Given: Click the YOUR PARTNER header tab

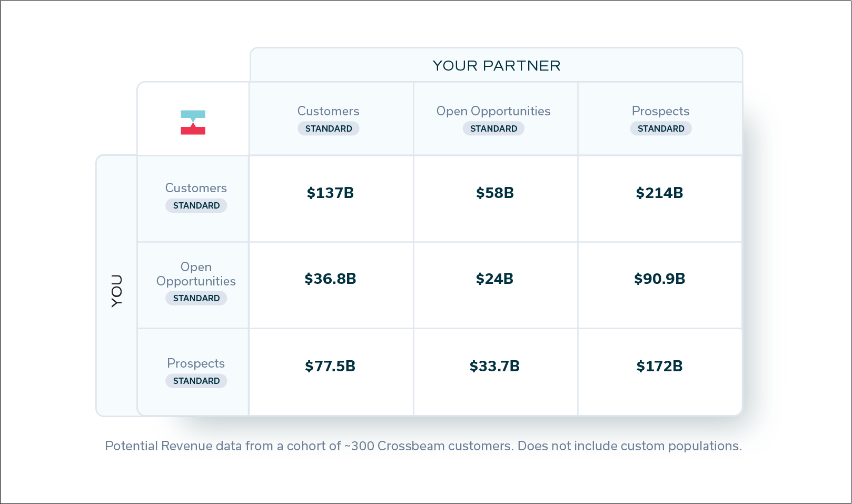Looking at the screenshot, I should 496,65.
